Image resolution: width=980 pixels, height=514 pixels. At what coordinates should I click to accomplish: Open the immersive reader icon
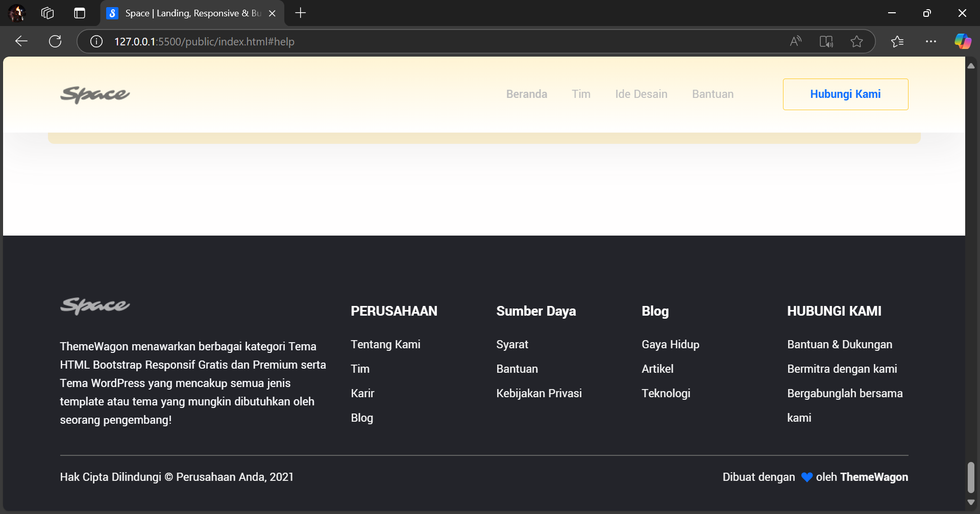826,41
